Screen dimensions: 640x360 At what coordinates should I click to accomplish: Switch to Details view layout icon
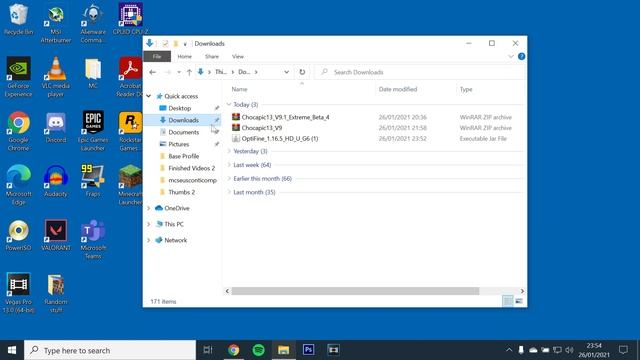tap(508, 301)
